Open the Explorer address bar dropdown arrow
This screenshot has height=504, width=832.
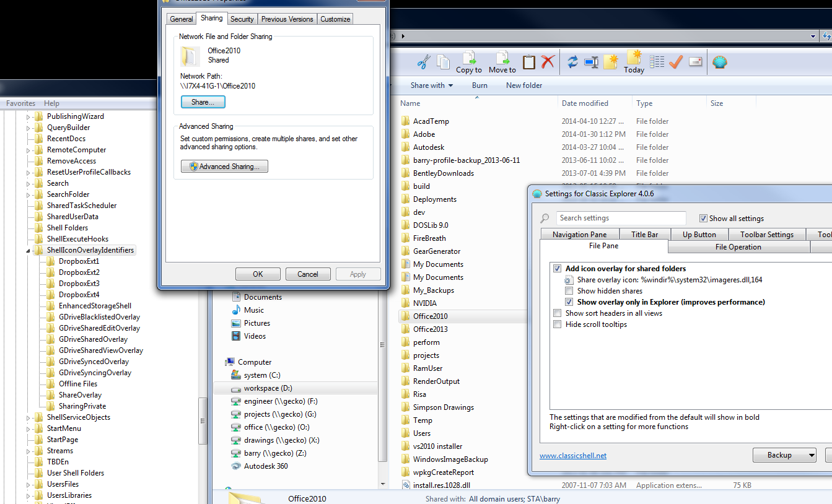pos(813,37)
